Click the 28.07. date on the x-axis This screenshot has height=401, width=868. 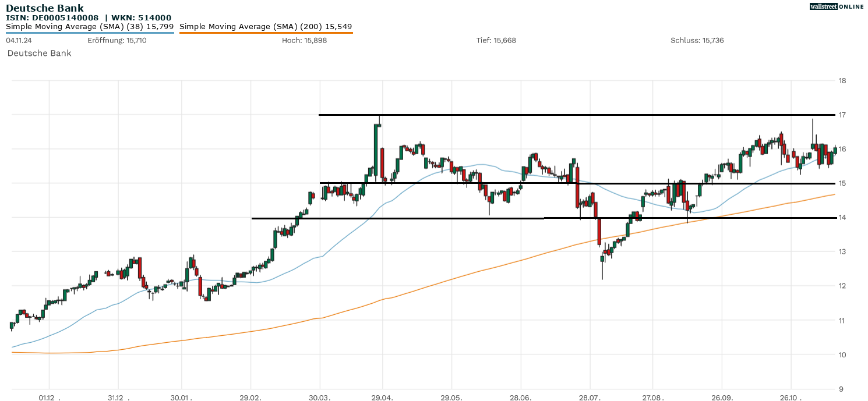(x=590, y=398)
